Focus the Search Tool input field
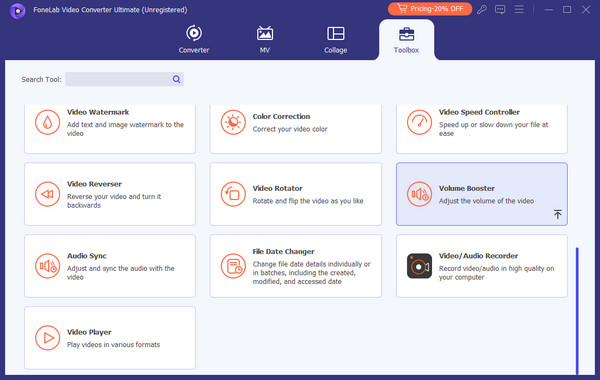Screen dimensions: 600x380 pos(124,79)
